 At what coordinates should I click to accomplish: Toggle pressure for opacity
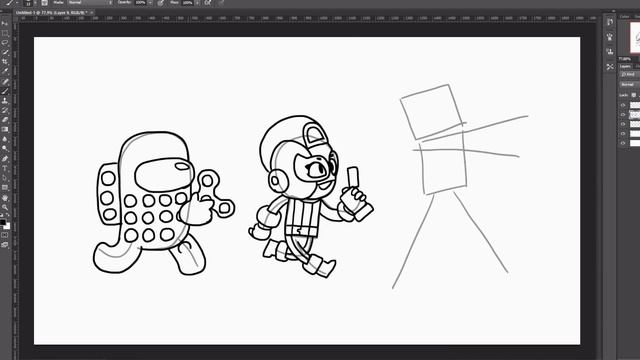click(161, 3)
